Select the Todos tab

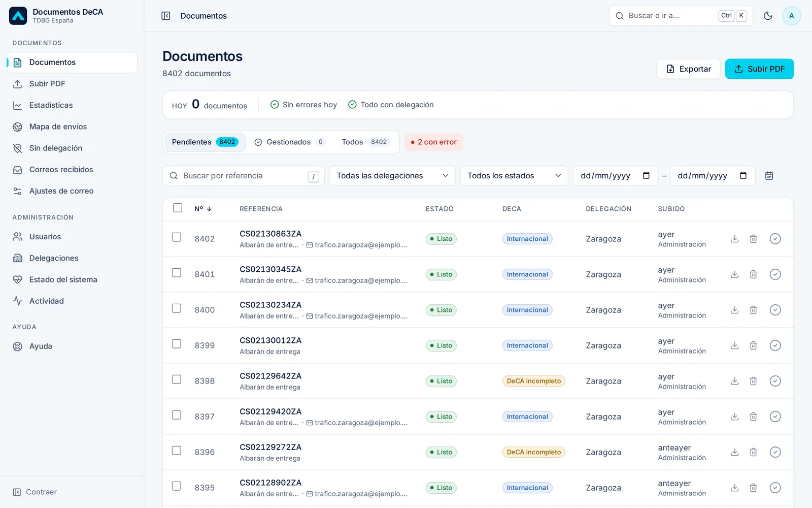(x=365, y=142)
